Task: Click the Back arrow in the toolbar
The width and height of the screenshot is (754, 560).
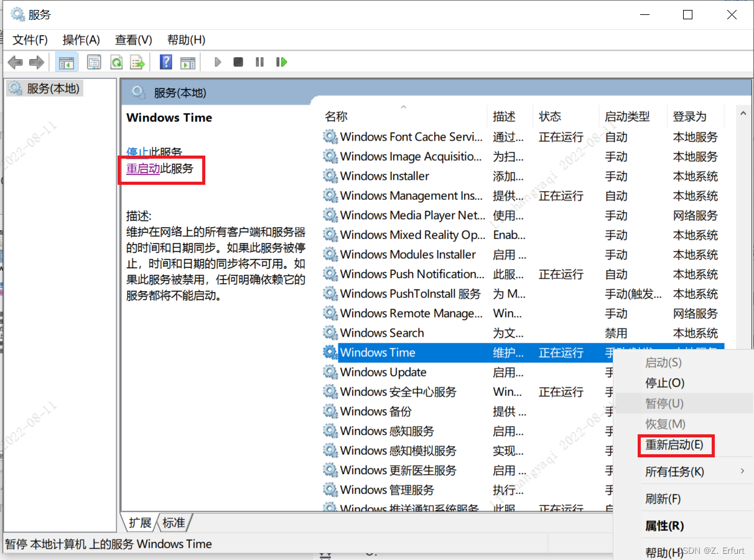Action: (x=16, y=62)
